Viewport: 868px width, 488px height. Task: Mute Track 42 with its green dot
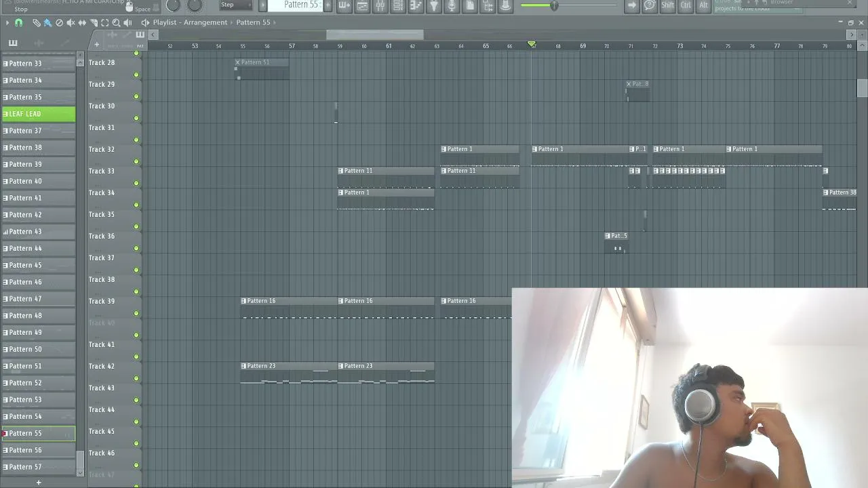coord(136,378)
